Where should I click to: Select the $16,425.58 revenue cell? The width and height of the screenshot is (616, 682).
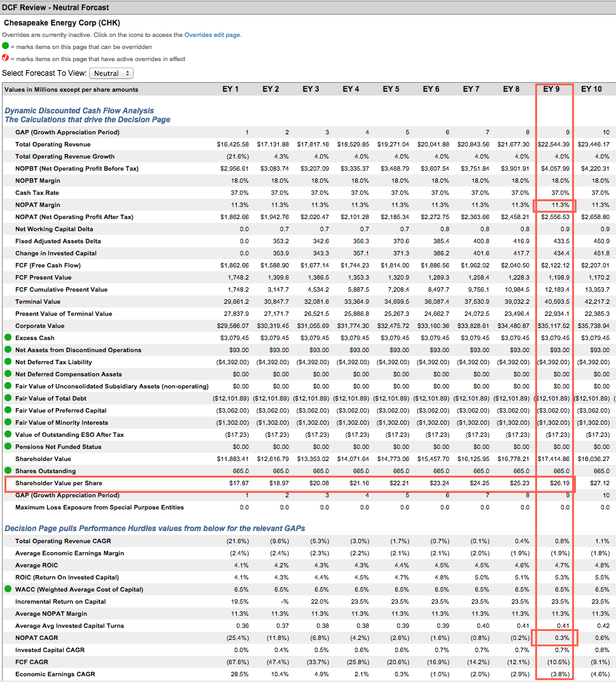tap(233, 145)
